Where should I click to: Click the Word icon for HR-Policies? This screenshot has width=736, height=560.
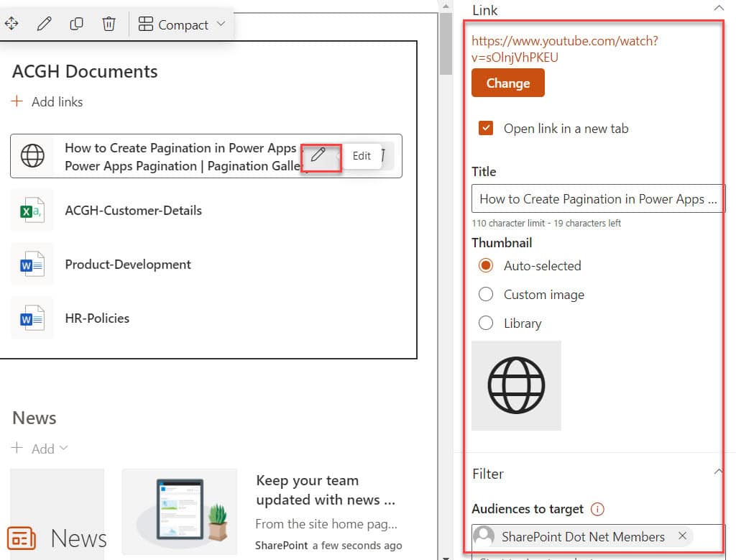32,318
